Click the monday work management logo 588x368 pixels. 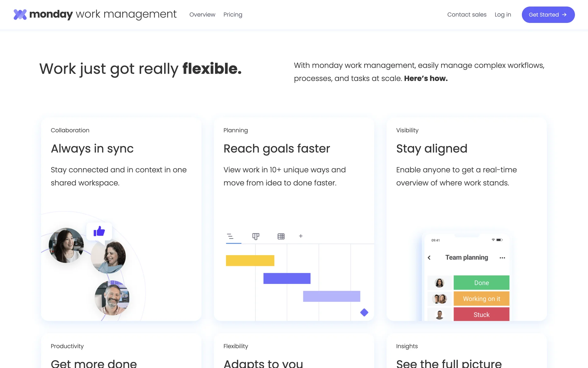(x=95, y=14)
